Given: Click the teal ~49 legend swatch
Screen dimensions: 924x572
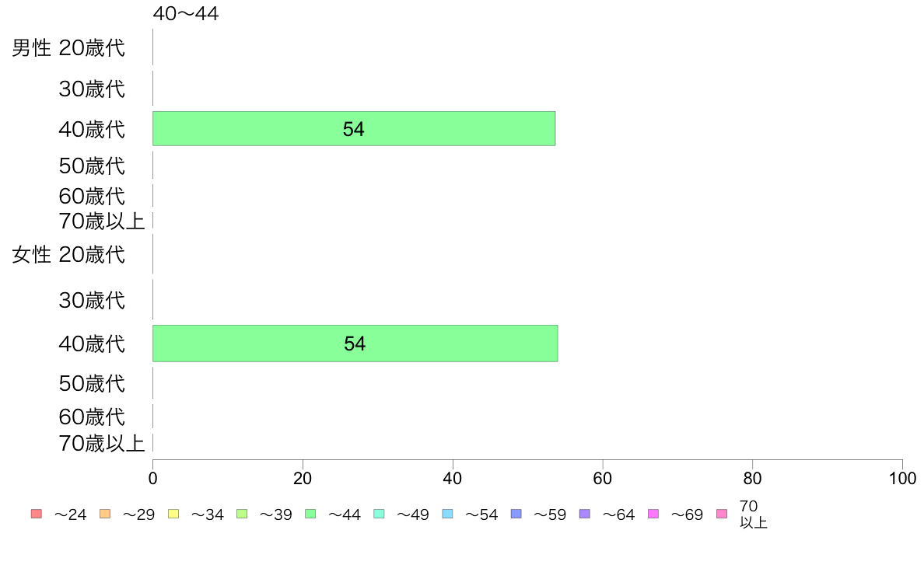Looking at the screenshot, I should pyautogui.click(x=379, y=514).
